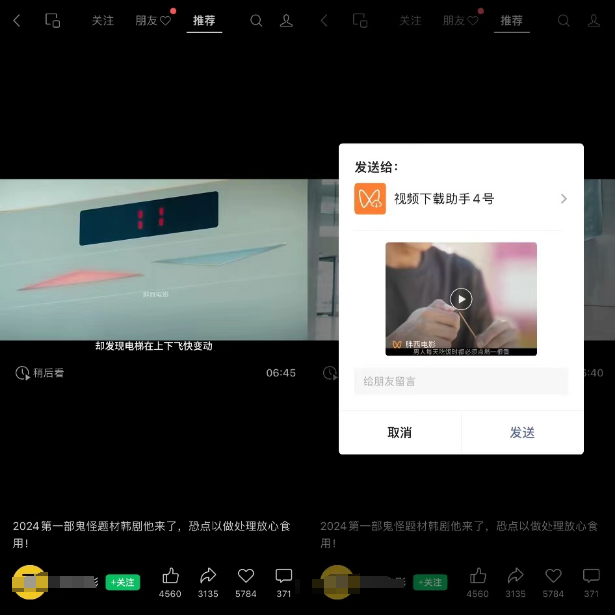Tap thumbs-up icon with 4560 on left screen

[170, 576]
